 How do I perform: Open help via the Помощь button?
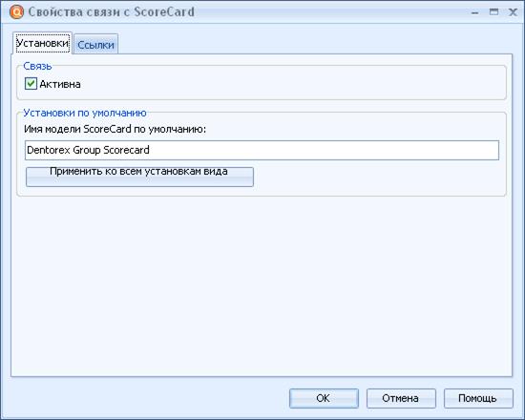(x=478, y=398)
